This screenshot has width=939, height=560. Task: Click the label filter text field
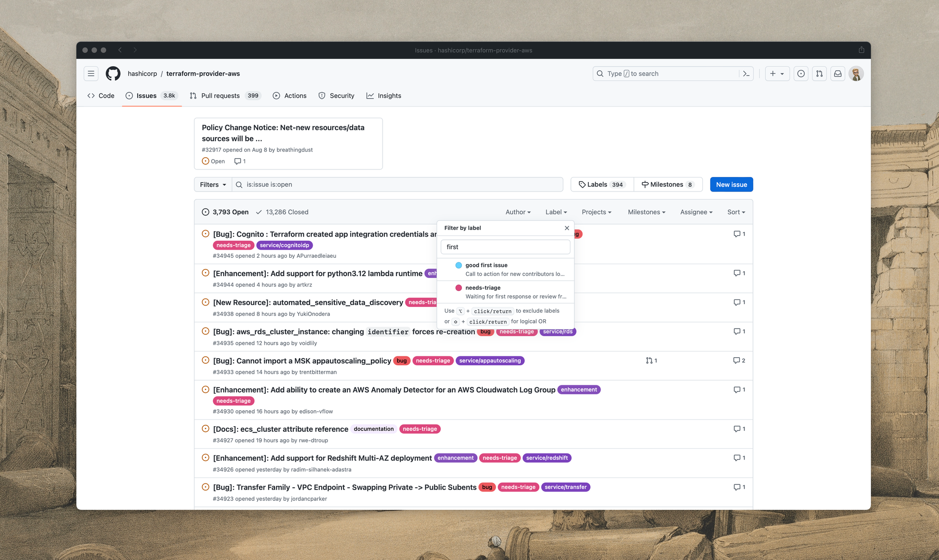pos(505,247)
